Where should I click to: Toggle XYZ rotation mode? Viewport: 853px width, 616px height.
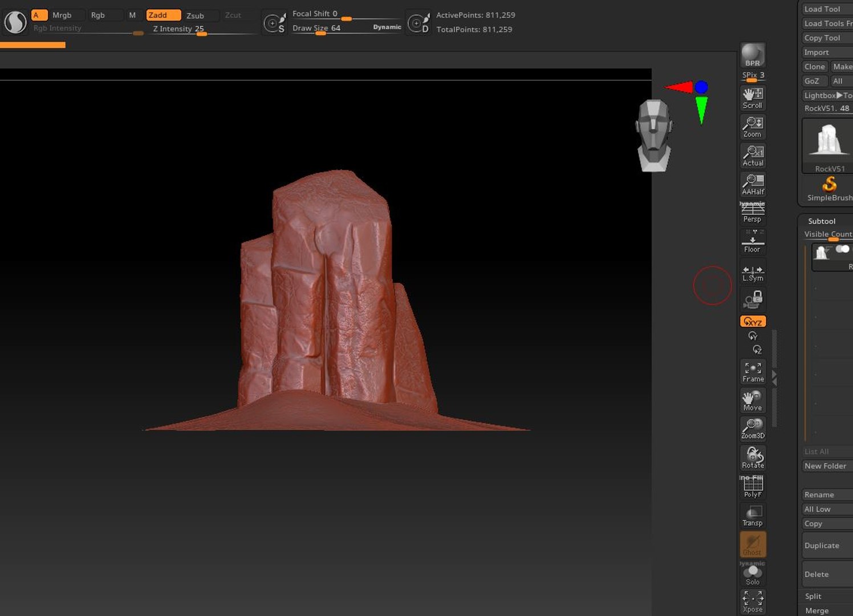(753, 322)
